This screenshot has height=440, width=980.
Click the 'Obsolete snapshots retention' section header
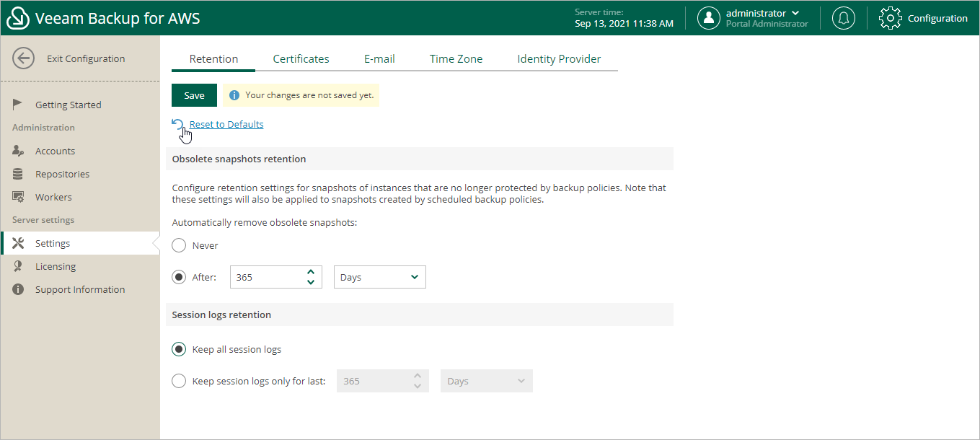click(420, 159)
